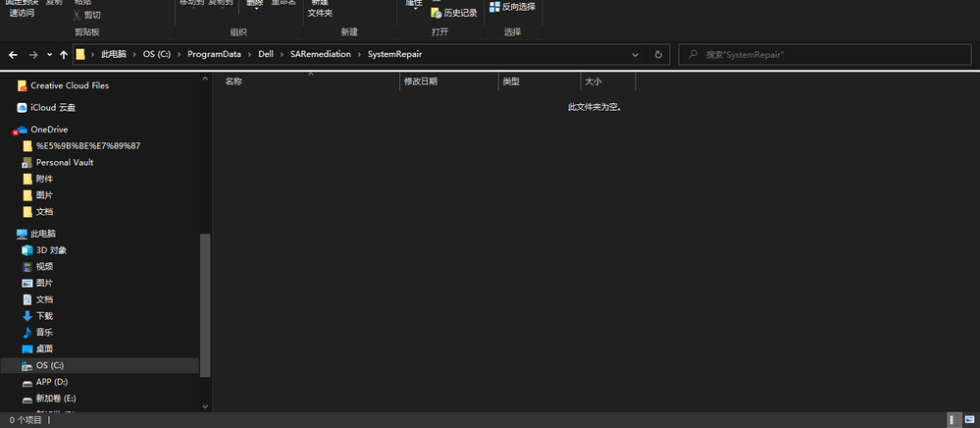Open the 音乐 music folder
Image resolution: width=980 pixels, height=428 pixels.
pyautogui.click(x=44, y=333)
